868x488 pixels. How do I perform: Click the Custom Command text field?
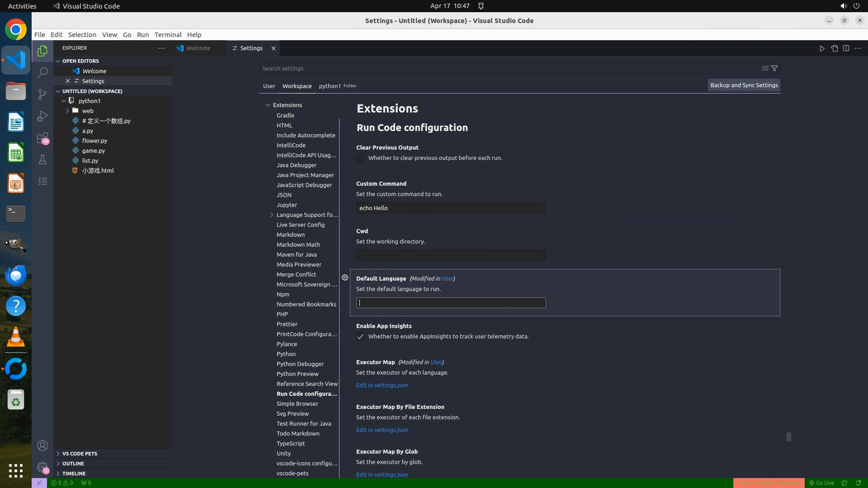click(x=451, y=208)
